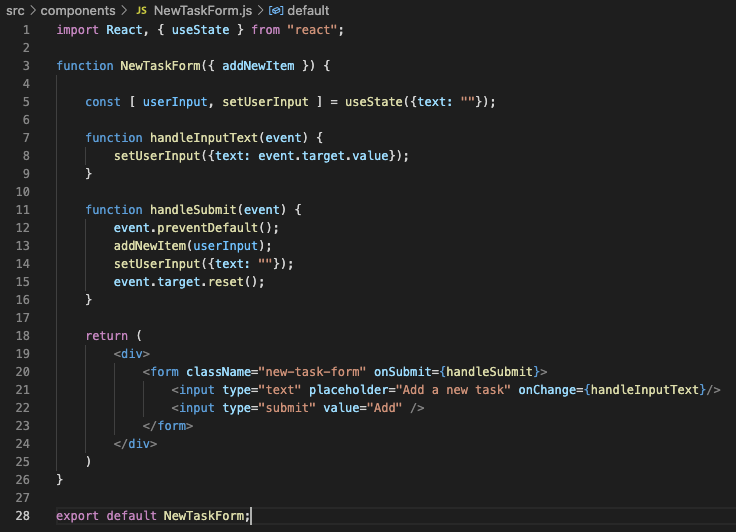
Task: Click the className attribute on line 20
Action: [x=218, y=372]
